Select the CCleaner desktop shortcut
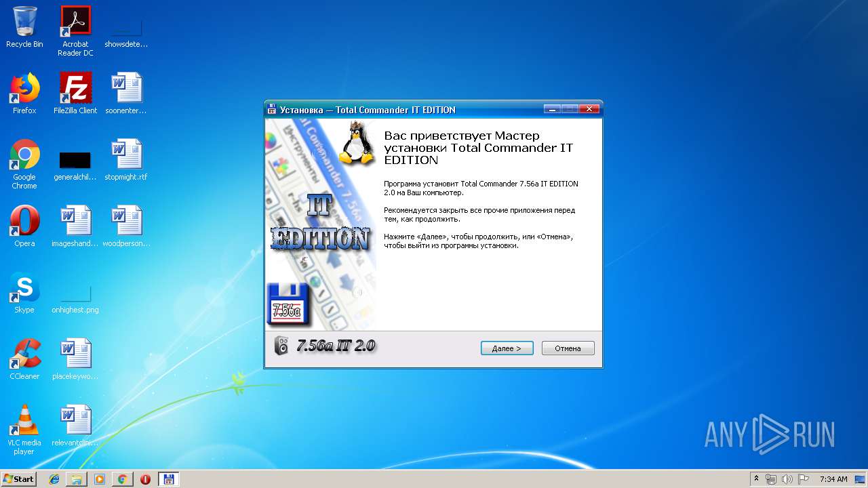This screenshot has width=868, height=488. [x=24, y=359]
